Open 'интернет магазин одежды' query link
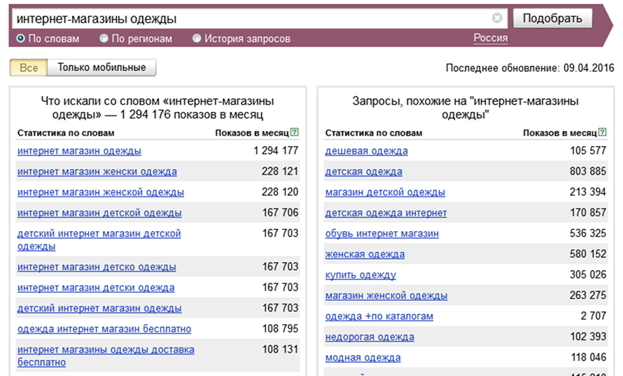The image size is (623, 376). point(79,151)
